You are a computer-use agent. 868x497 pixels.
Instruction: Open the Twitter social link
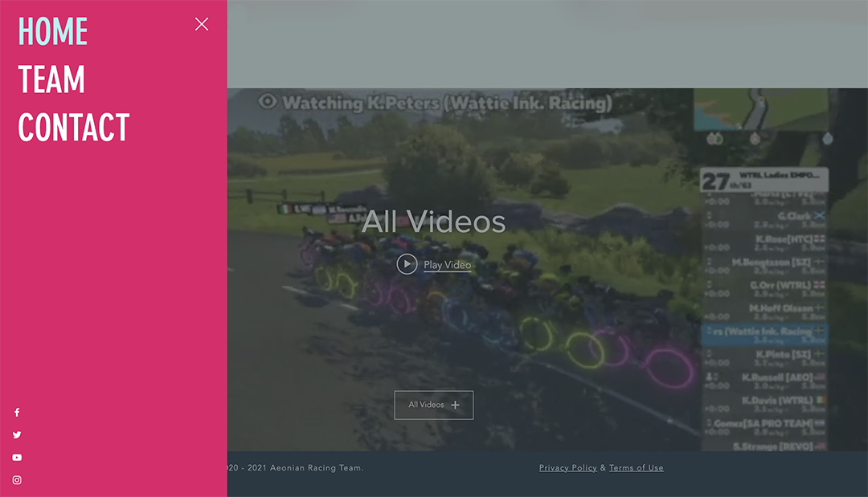pos(17,435)
